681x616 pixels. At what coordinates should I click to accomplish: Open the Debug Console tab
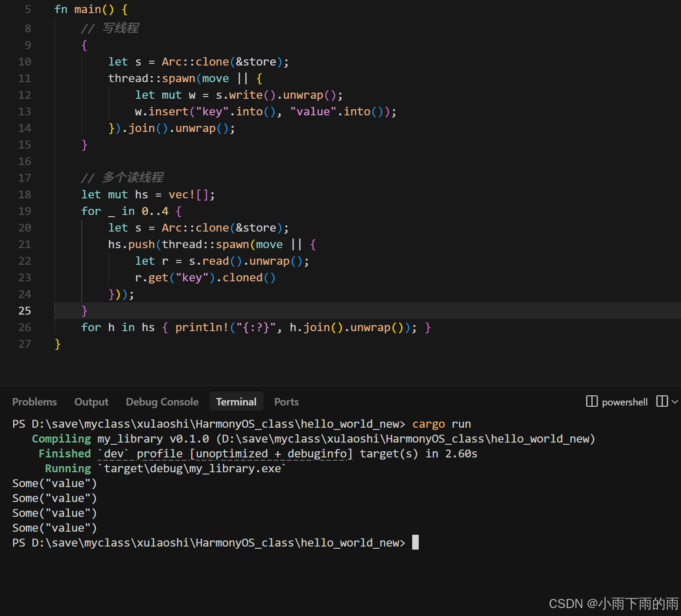pos(162,401)
